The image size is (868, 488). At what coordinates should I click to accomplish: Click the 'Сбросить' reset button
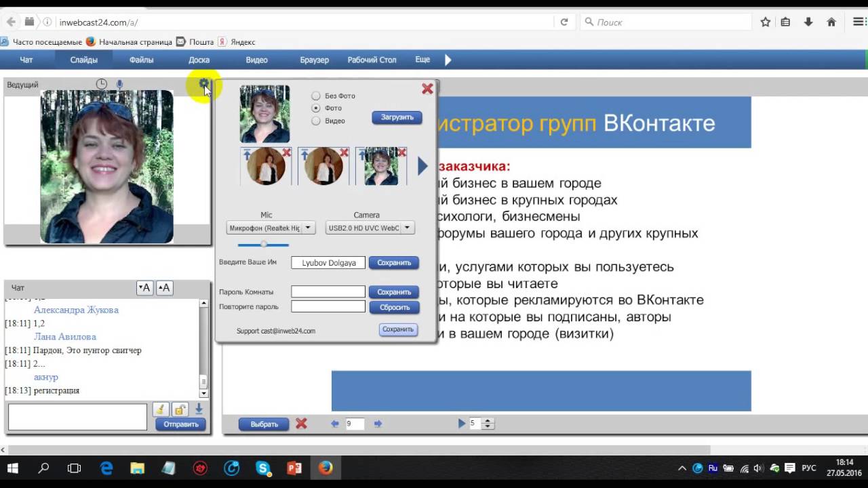coord(394,307)
